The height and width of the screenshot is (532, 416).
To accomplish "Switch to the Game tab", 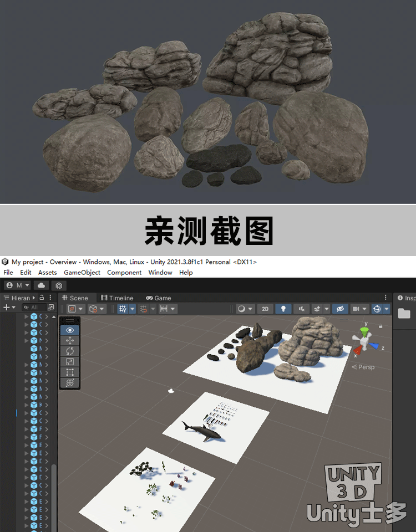I will coord(159,298).
